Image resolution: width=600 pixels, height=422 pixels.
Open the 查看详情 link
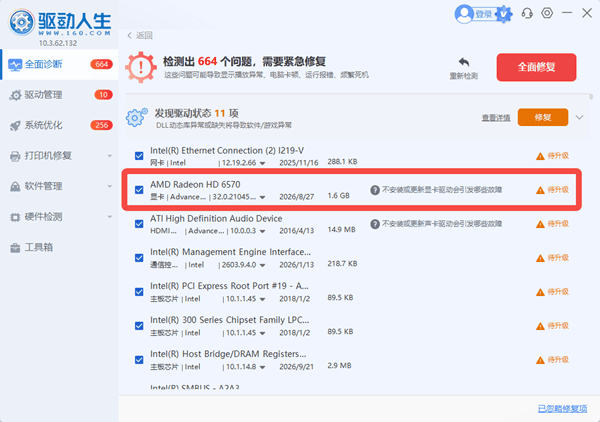click(x=496, y=118)
